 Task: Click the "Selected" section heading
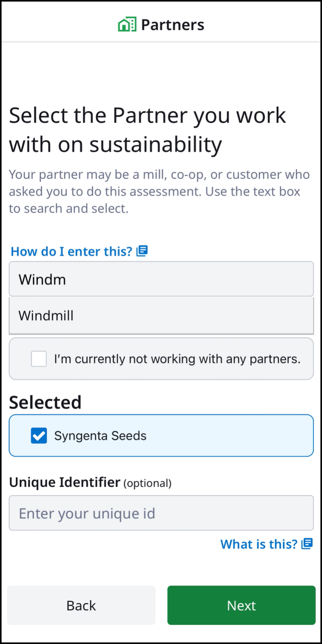[x=45, y=403]
